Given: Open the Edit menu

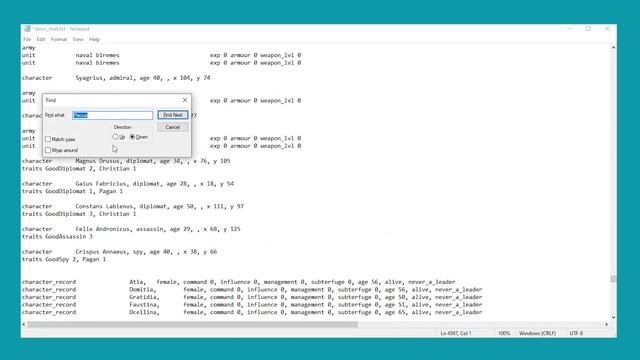Looking at the screenshot, I should pyautogui.click(x=41, y=40).
